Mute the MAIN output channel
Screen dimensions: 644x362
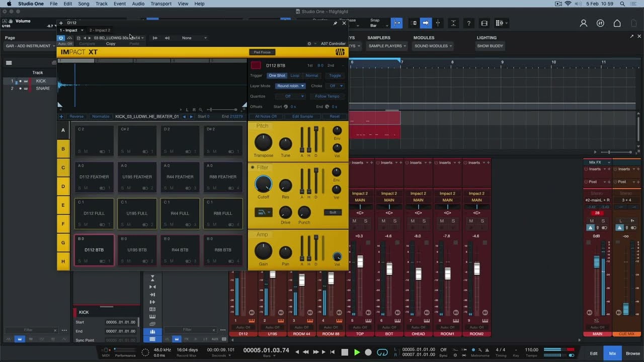click(592, 221)
